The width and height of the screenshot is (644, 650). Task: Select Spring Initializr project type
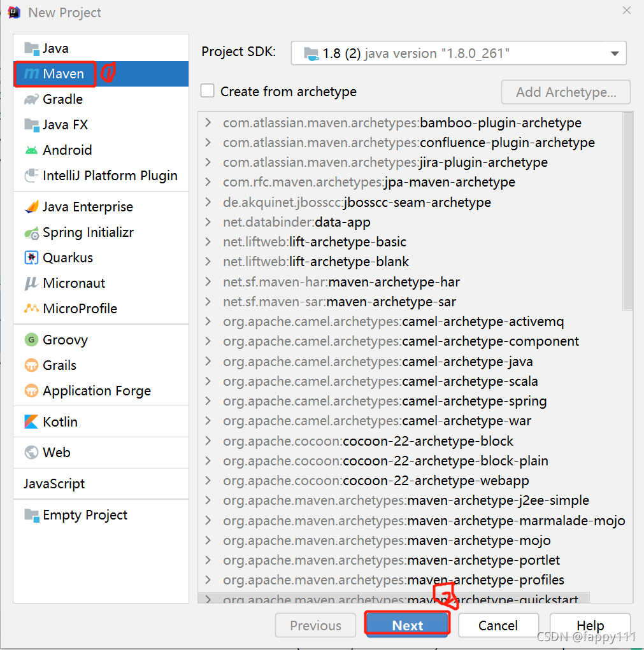(x=101, y=232)
